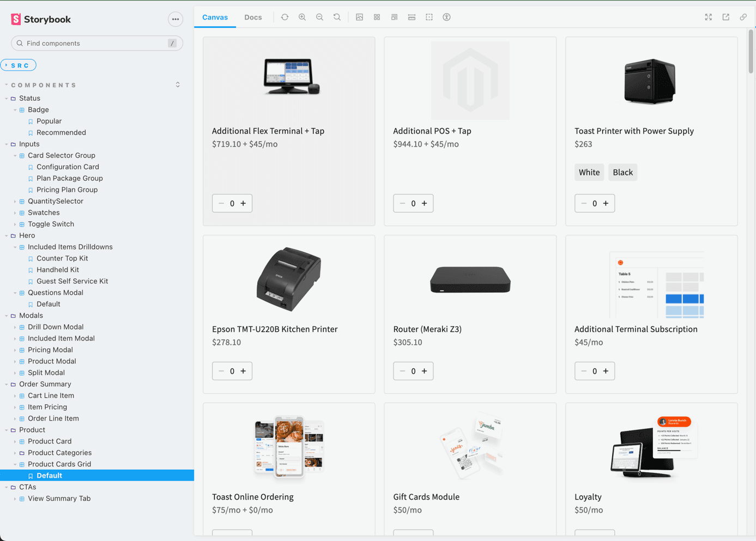
Task: Expand the Pricing Modal component
Action: click(50, 350)
